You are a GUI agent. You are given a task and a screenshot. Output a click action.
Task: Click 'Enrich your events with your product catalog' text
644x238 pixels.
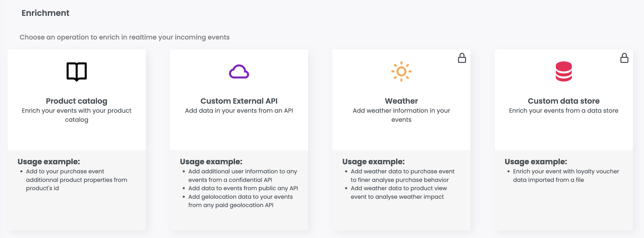(77, 115)
